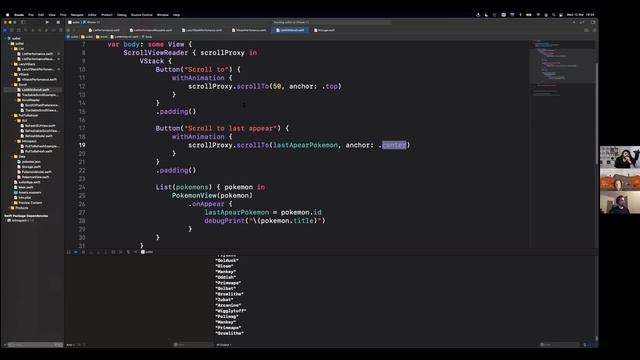
Task: Open Spotlight search in the menu bar
Action: 553,15
